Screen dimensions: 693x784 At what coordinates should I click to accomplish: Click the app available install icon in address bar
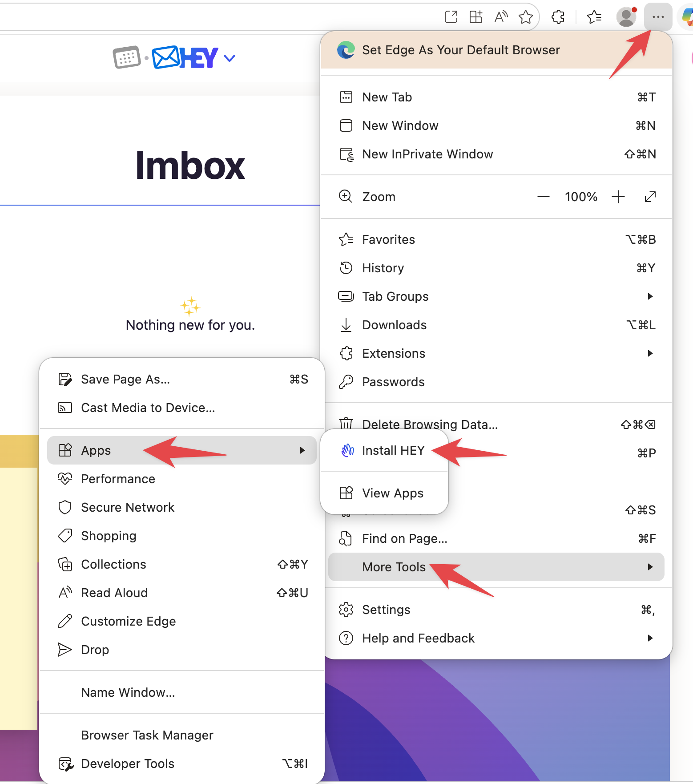476,17
